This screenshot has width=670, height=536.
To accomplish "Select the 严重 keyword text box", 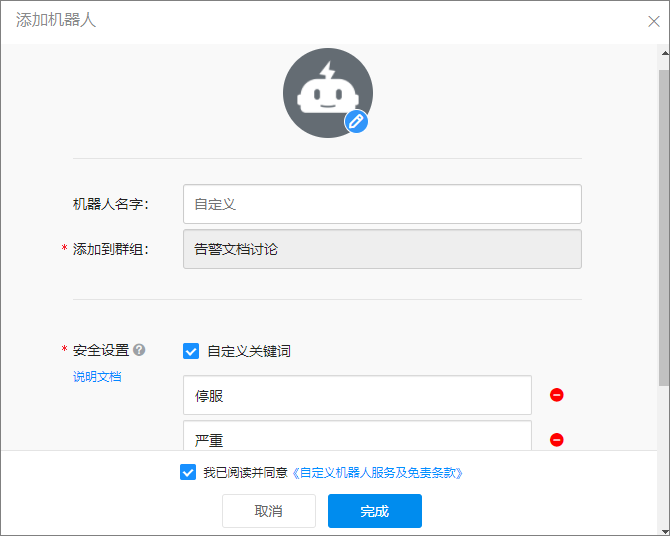I will coord(357,437).
